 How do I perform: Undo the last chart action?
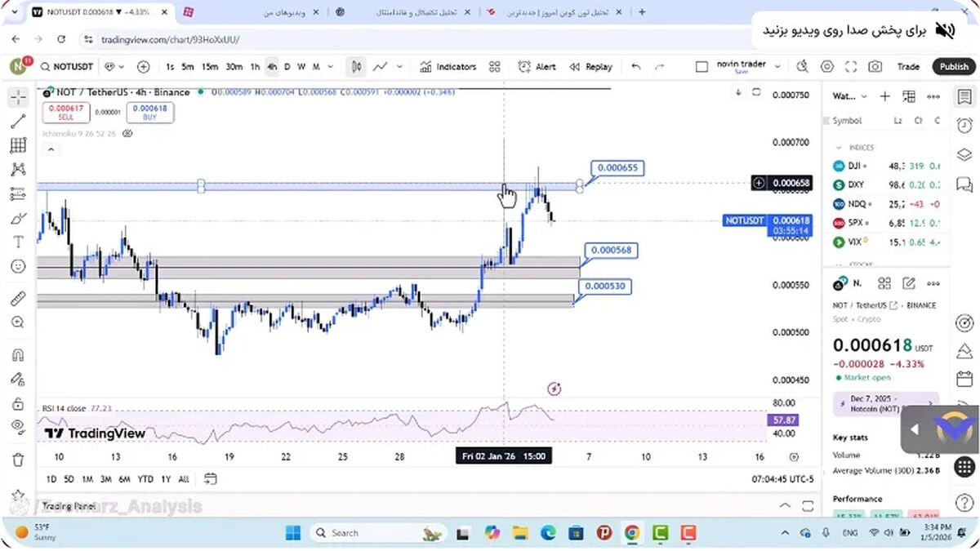[636, 67]
